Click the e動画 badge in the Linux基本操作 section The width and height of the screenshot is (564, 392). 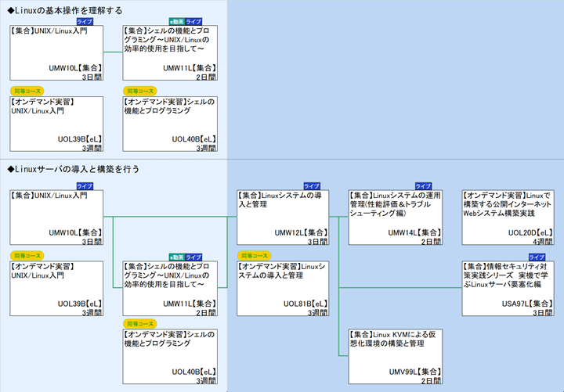click(x=175, y=21)
